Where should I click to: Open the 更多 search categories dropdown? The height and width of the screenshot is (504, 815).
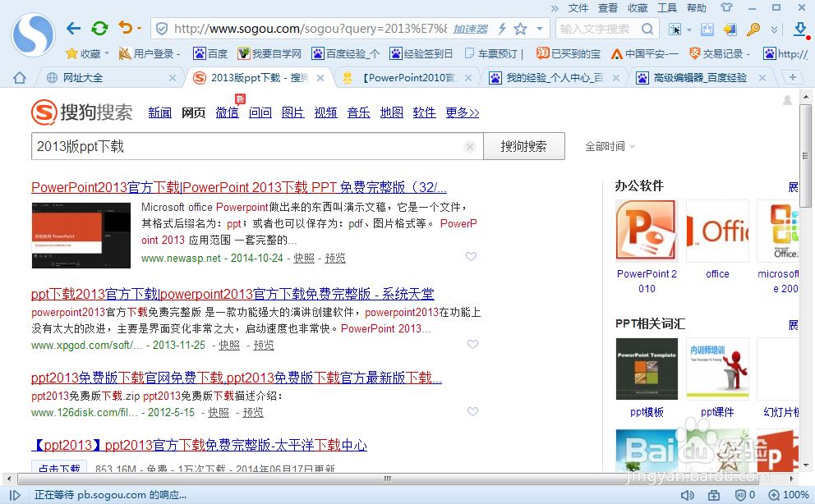coord(462,112)
